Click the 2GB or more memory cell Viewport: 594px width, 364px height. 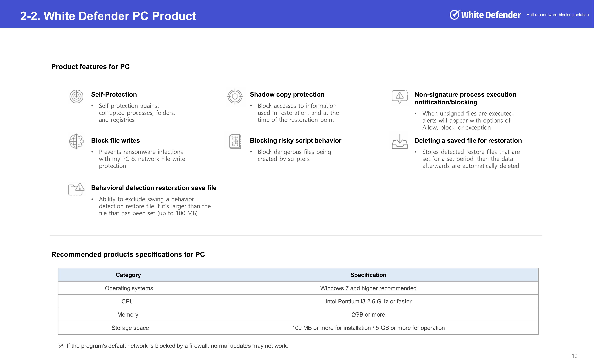[x=368, y=315]
